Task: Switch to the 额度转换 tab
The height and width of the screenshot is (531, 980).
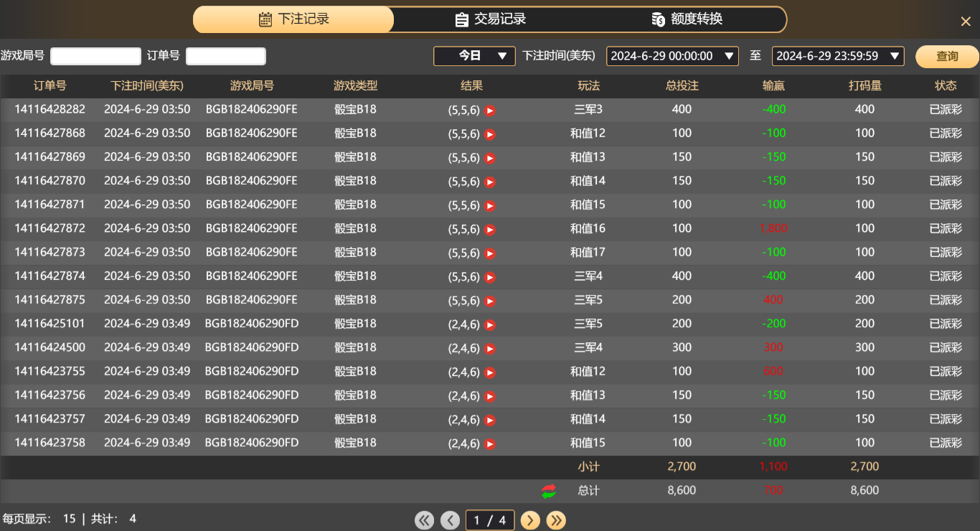Action: [687, 19]
